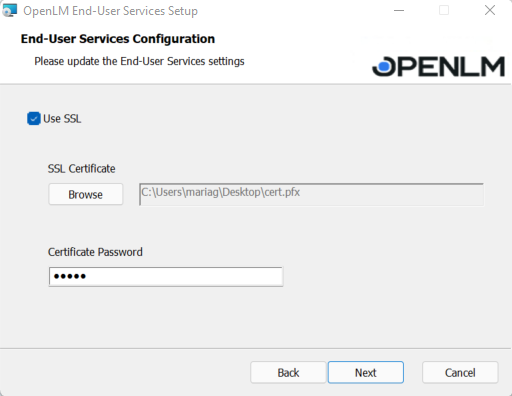
Task: Close the OpenLM setup window
Action: tap(490, 10)
